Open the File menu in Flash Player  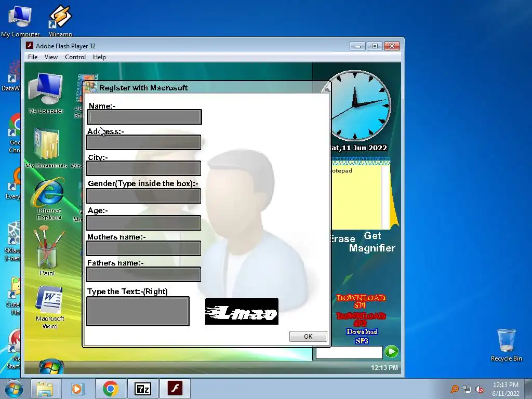tap(33, 57)
